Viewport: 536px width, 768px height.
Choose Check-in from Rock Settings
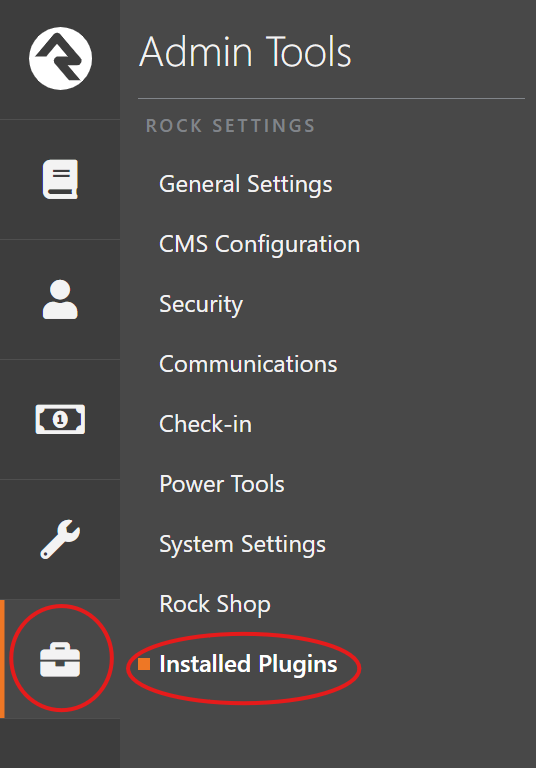click(205, 424)
